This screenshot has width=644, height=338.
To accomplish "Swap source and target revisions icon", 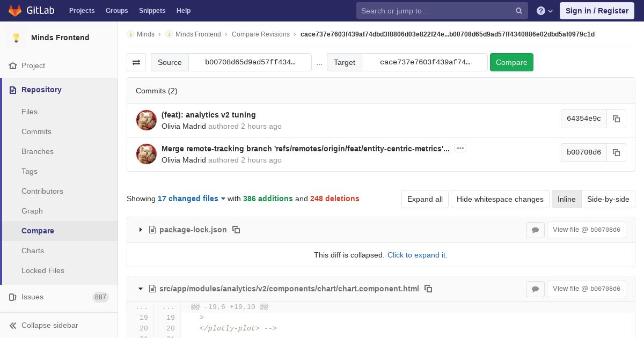I will click(x=136, y=62).
